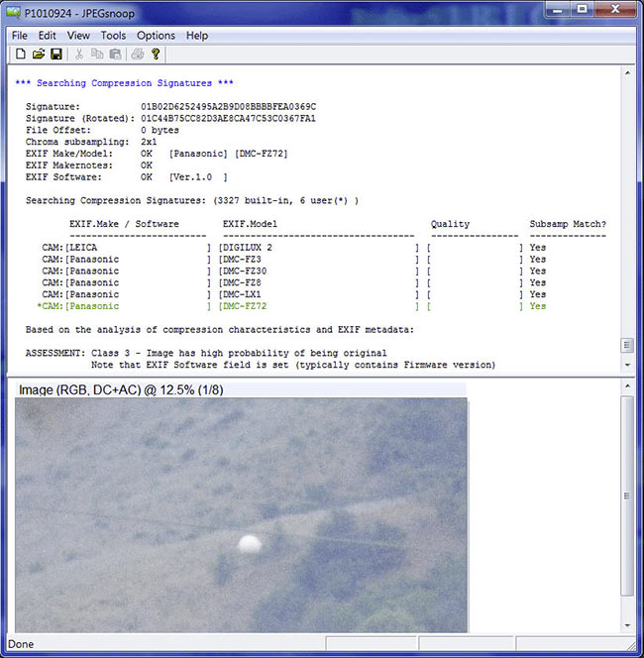Click the 'EXIF.Make / Software' column header
The width and height of the screenshot is (644, 658).
(124, 224)
